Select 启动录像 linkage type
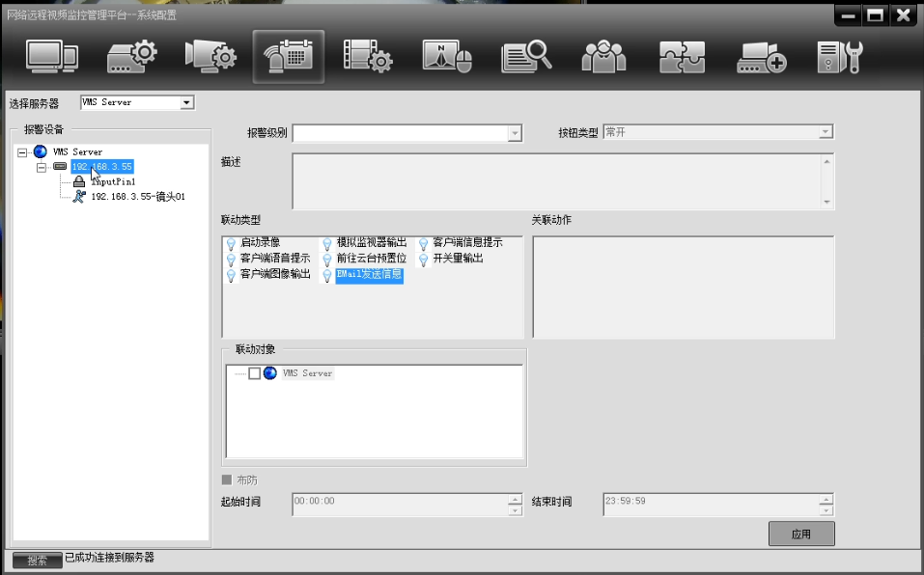The image size is (924, 575). point(260,243)
